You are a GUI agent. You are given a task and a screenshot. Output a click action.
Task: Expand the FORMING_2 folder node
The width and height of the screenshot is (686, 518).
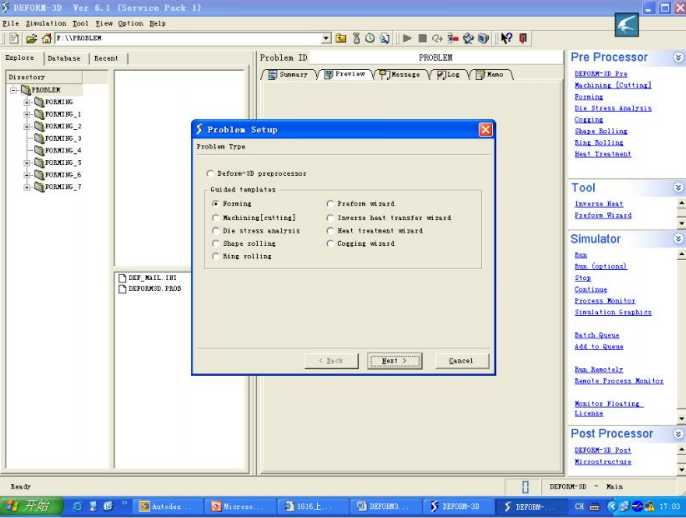27,126
